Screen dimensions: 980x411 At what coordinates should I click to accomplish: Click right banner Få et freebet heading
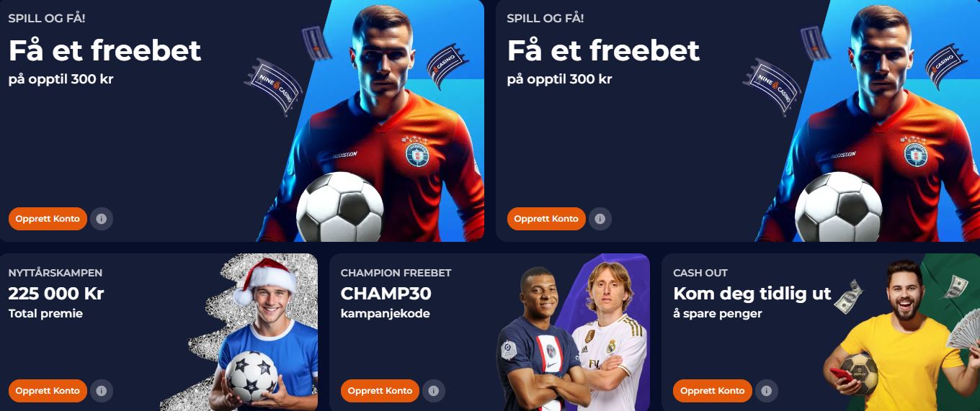(x=604, y=51)
